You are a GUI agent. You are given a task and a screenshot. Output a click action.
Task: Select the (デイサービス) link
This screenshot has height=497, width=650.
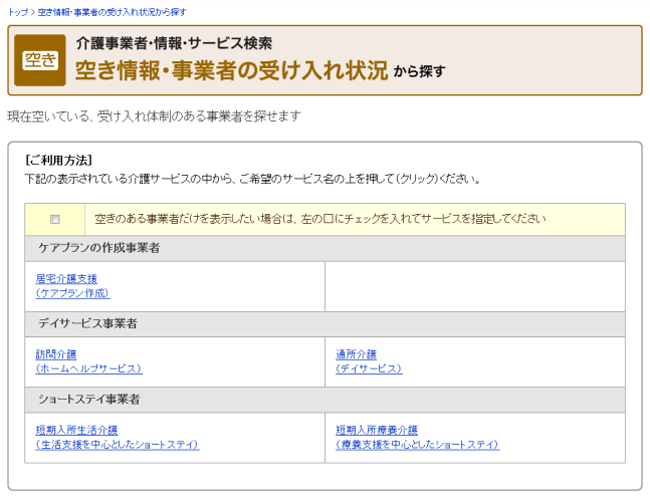(x=369, y=368)
